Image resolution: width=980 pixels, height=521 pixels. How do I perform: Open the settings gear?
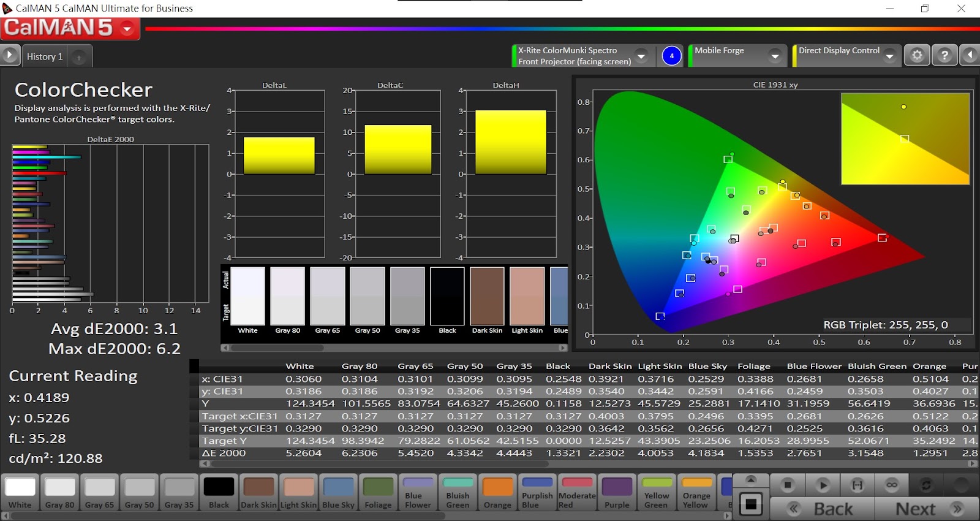pos(917,55)
